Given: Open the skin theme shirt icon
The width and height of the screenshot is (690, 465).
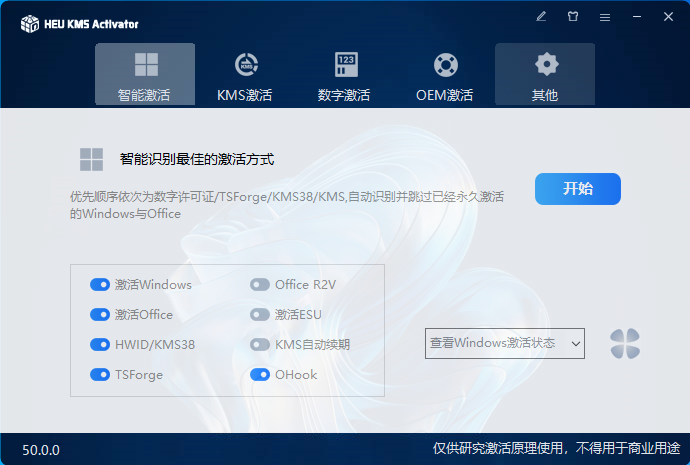Looking at the screenshot, I should pos(573,17).
